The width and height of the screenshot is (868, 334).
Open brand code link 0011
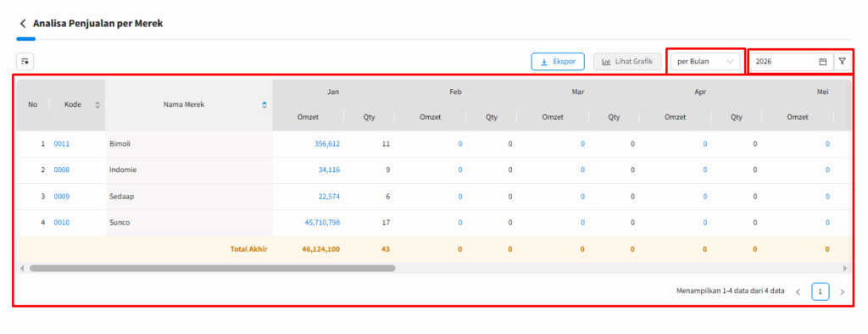pyautogui.click(x=61, y=143)
